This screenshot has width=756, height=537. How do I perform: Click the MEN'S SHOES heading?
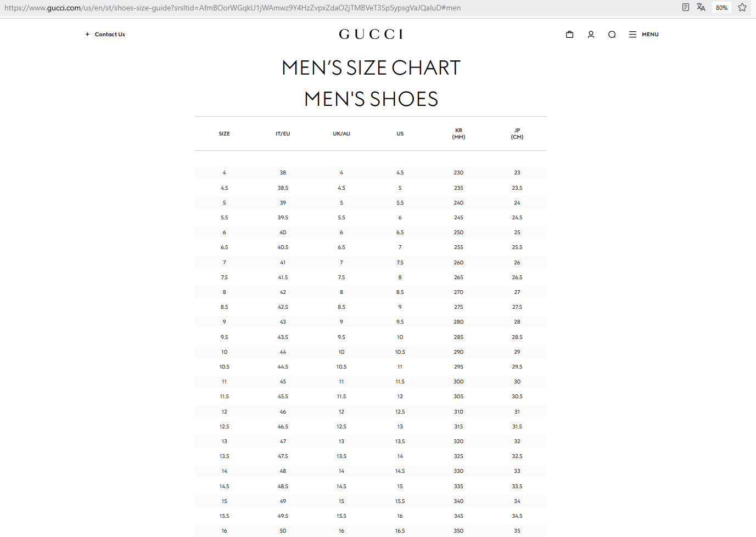point(371,99)
